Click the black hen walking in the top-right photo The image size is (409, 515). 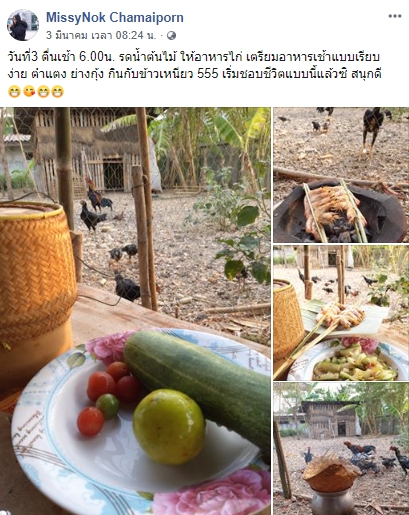(x=373, y=131)
